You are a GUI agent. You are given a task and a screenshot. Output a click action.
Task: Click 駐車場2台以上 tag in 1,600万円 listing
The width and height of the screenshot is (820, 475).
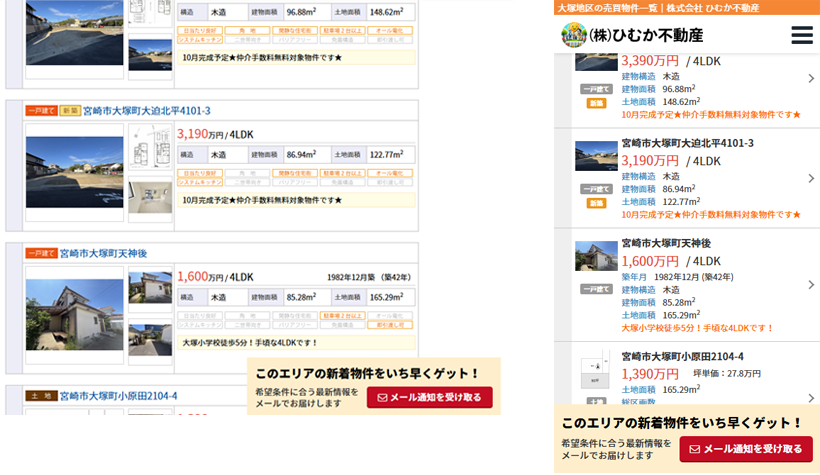coord(342,315)
